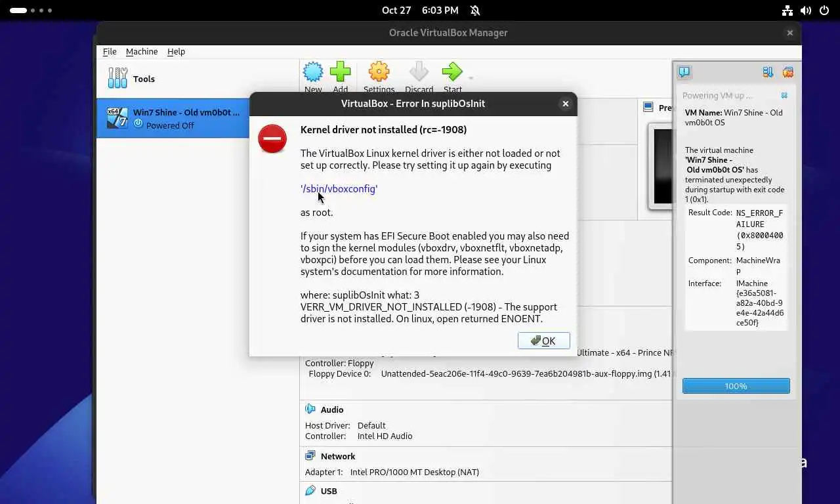
Task: Click the Audio section icon
Action: pyautogui.click(x=310, y=409)
